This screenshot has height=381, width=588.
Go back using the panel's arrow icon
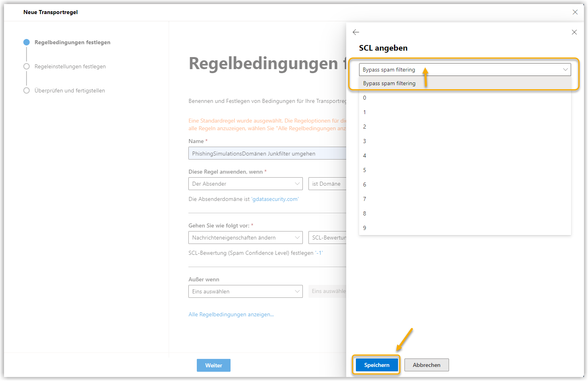pyautogui.click(x=356, y=32)
